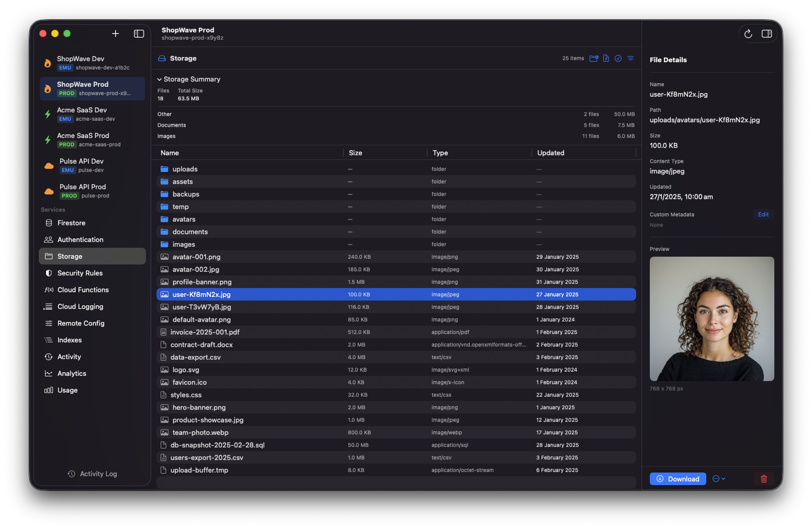Open the filter options in Storage toolbar

(x=630, y=58)
